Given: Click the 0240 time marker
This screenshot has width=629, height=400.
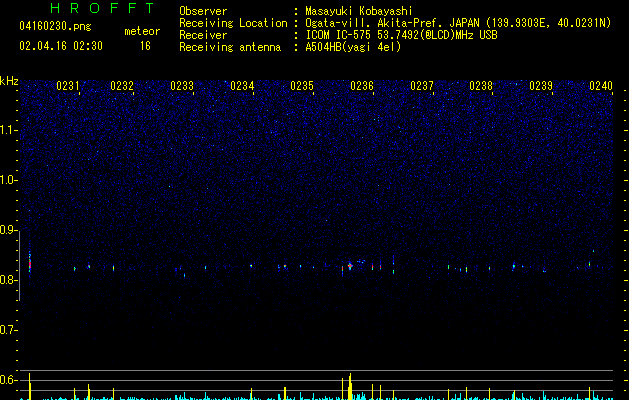Looking at the screenshot, I should click(x=601, y=86).
